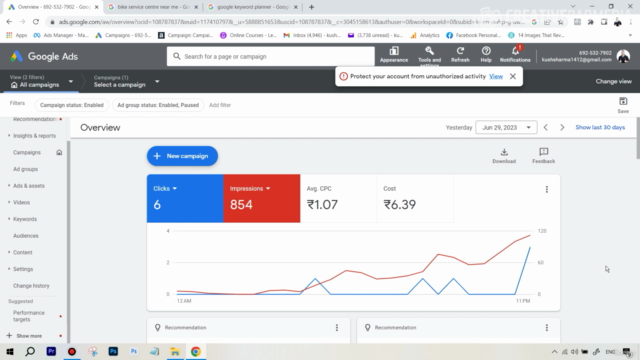Switch to bike service centre tab
The image size is (640, 360).
153,7
